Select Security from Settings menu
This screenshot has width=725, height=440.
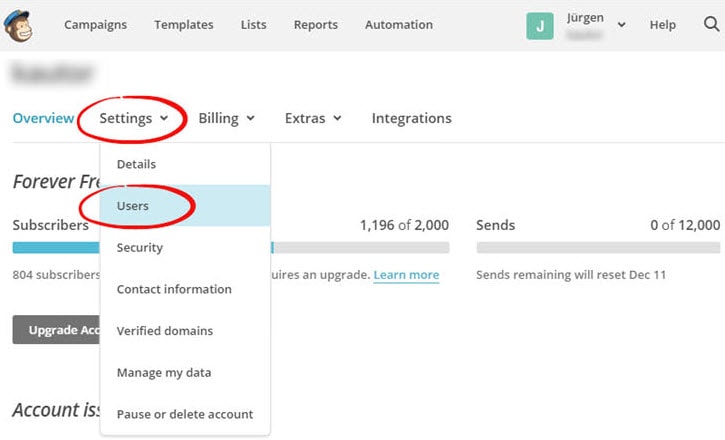tap(139, 247)
